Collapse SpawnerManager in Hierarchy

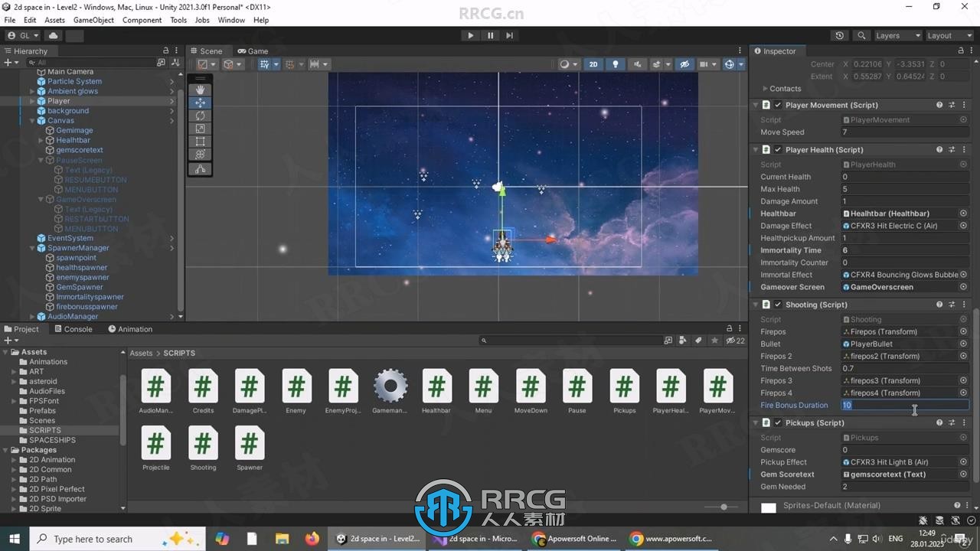coord(32,248)
